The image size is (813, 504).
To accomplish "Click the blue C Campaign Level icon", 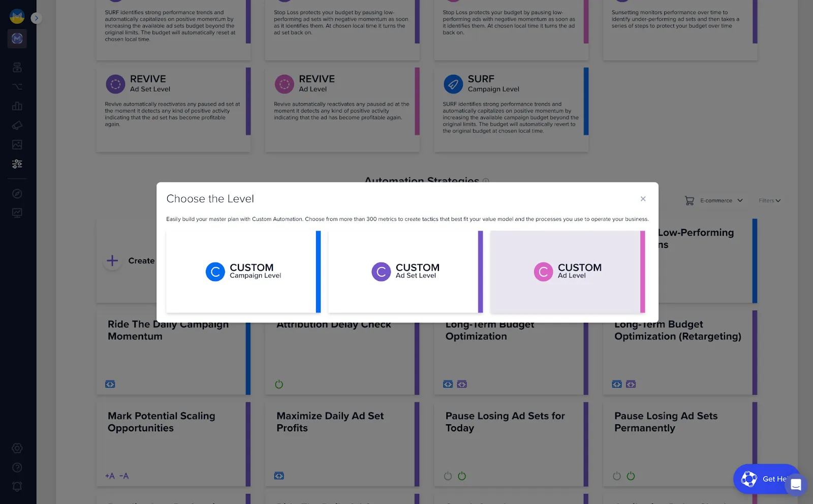I will click(x=215, y=272).
